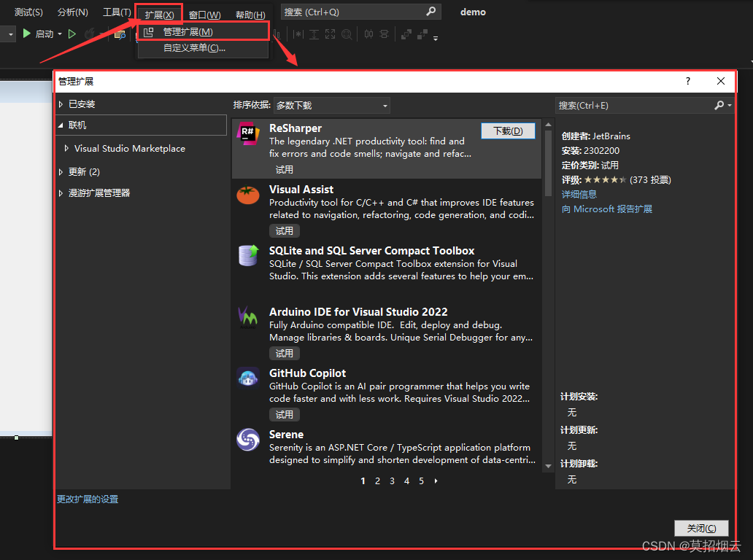
Task: Click the 关闭(C) button
Action: [701, 529]
